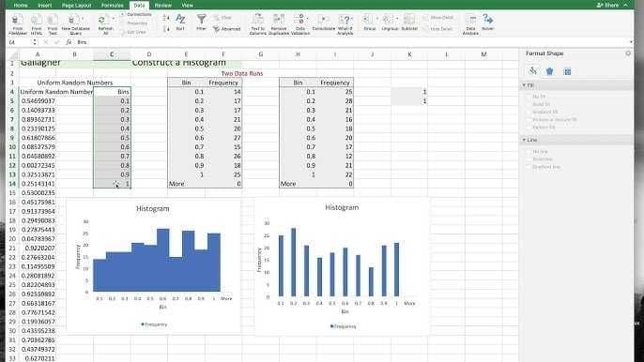Viewport: 644px width, 362px height.
Task: Select Size & Properties icon in Format Shape
Action: (567, 71)
